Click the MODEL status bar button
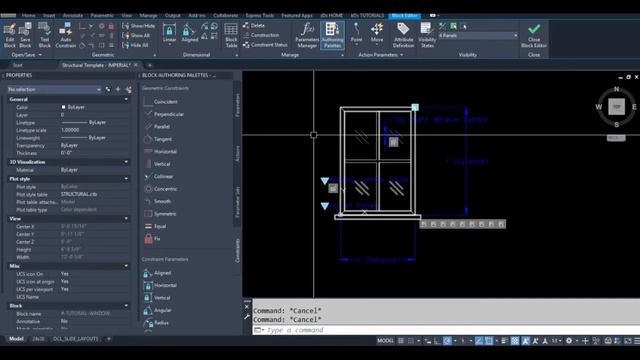The height and width of the screenshot is (360, 640). tap(385, 340)
